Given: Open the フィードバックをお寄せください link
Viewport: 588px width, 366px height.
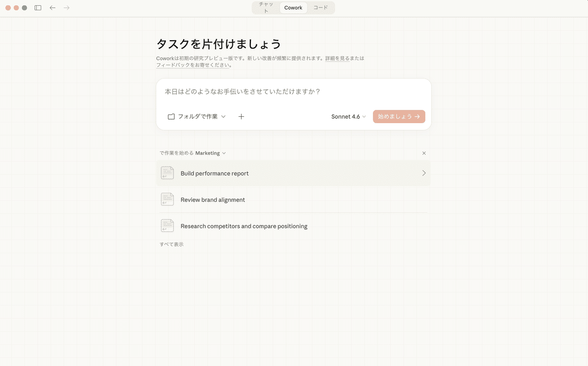Looking at the screenshot, I should pos(193,65).
